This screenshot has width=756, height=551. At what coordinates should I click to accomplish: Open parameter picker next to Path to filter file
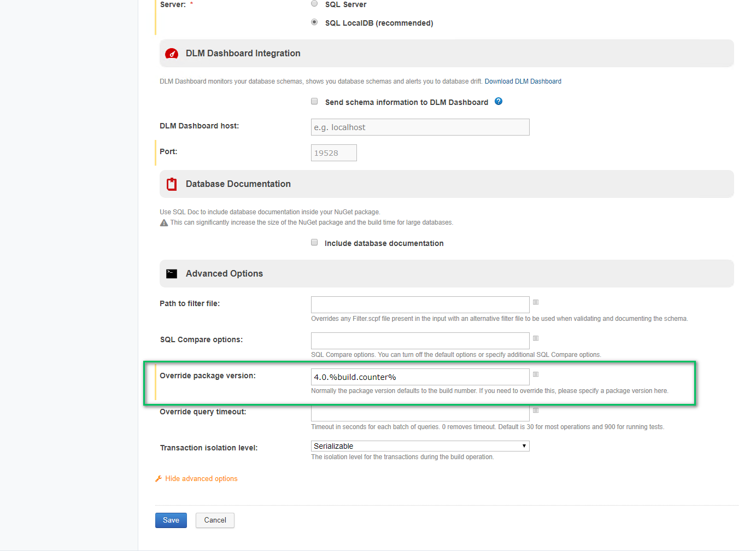click(x=536, y=302)
